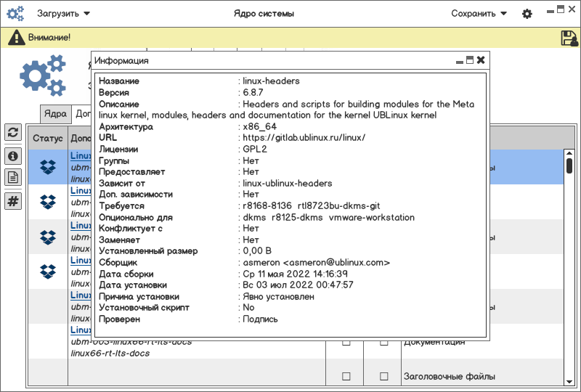
Task: Check the second checkbox for Заголовочные файлы
Action: point(384,377)
